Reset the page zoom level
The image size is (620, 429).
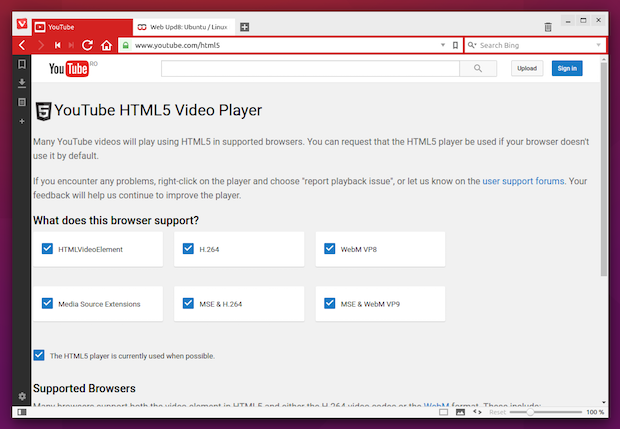[x=497, y=412]
